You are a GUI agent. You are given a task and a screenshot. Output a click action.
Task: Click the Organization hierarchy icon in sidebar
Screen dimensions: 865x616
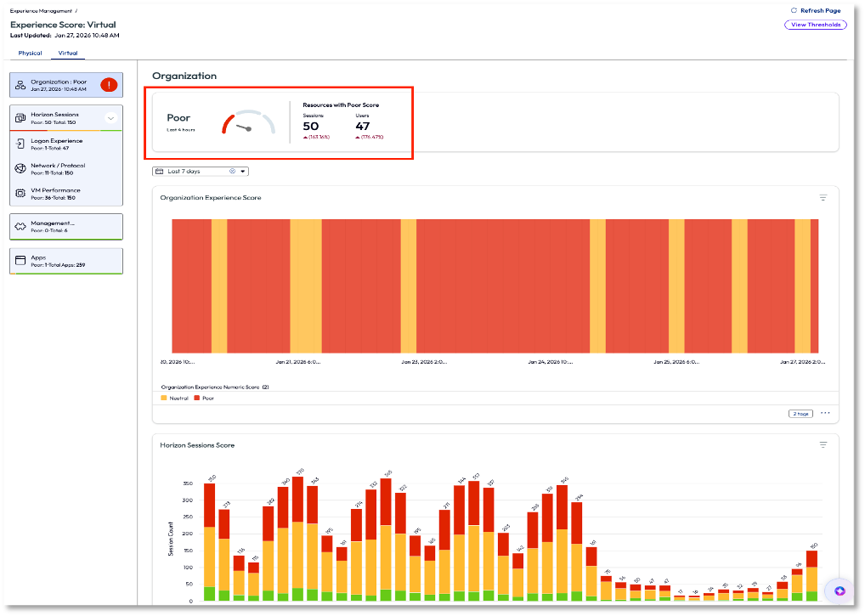20,85
